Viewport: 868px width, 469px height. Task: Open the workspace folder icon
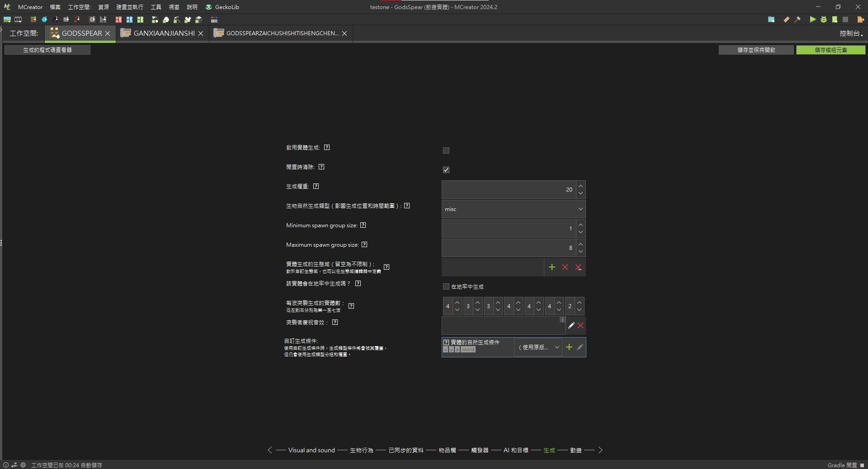[x=771, y=19]
